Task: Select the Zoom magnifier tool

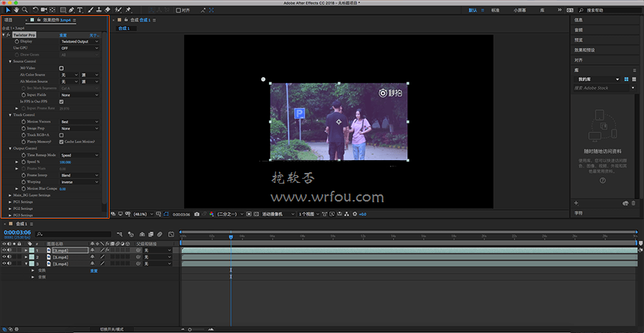Action: 24,10
